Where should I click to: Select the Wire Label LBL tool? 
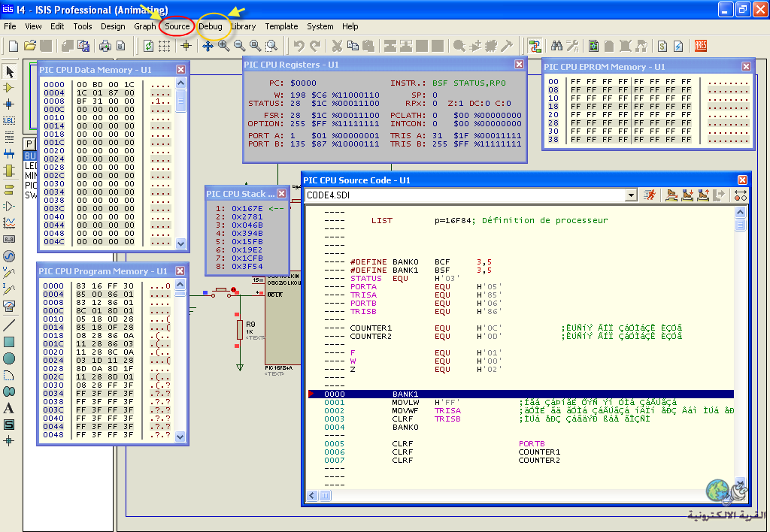coord(9,120)
